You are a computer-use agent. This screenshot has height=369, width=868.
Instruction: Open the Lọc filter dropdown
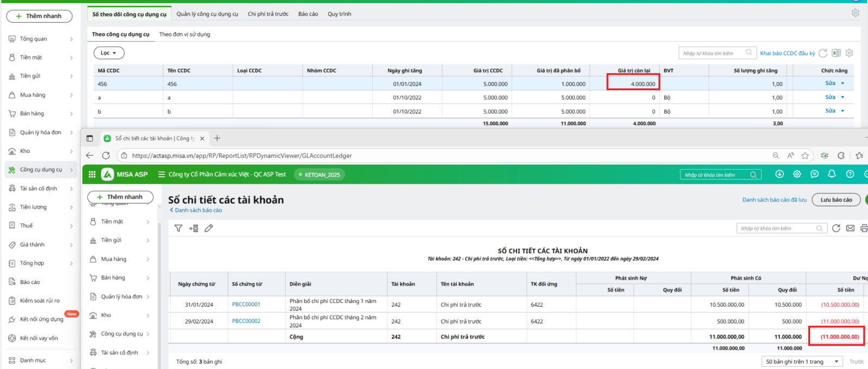tap(109, 53)
